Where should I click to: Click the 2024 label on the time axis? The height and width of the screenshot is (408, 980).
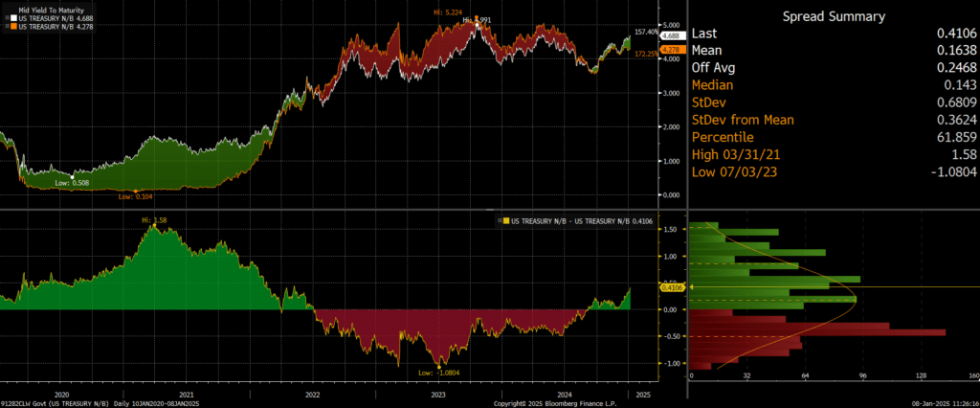[565, 395]
